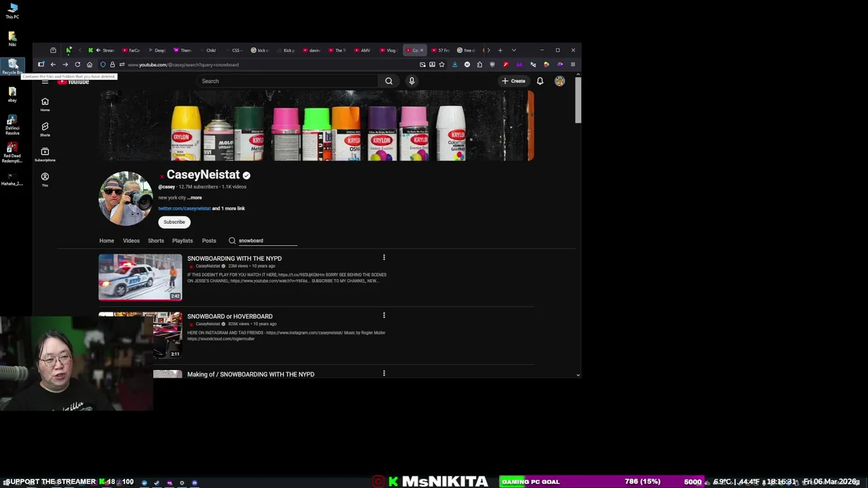868x488 pixels.
Task: Switch to the '57 Fre' tab
Action: point(440,50)
